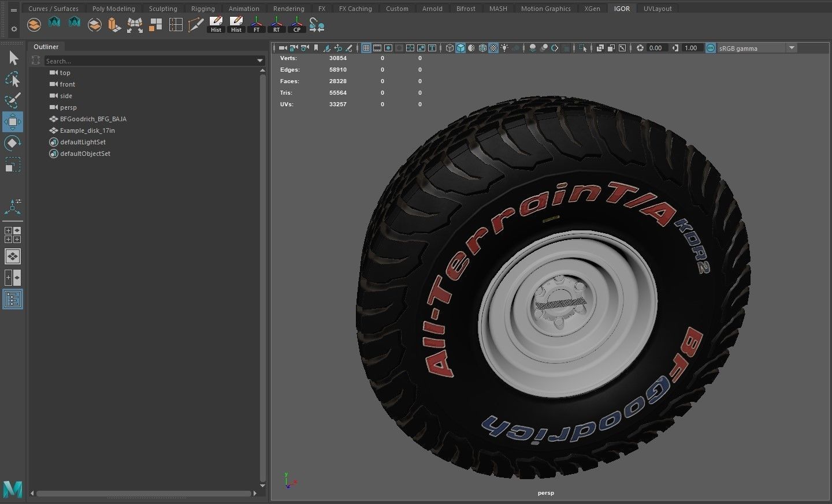Click the FT freeze transforms shelf icon

(257, 25)
